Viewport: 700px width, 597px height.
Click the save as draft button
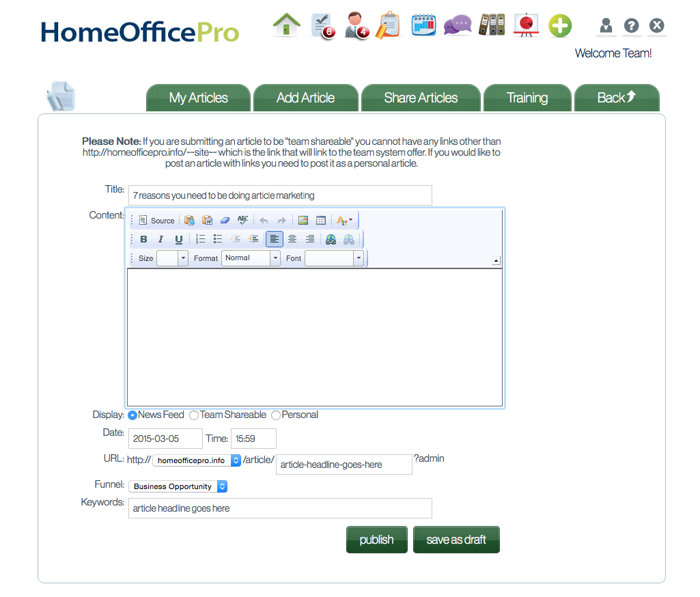[456, 540]
